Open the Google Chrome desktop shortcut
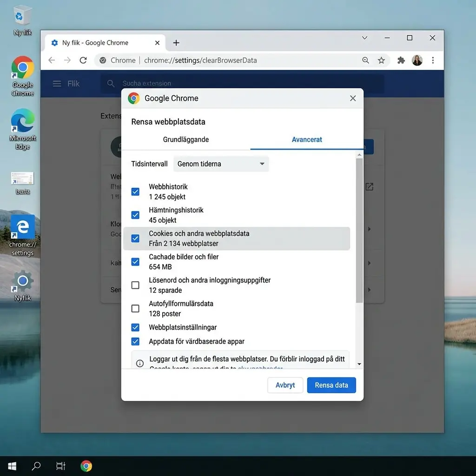 [x=22, y=76]
